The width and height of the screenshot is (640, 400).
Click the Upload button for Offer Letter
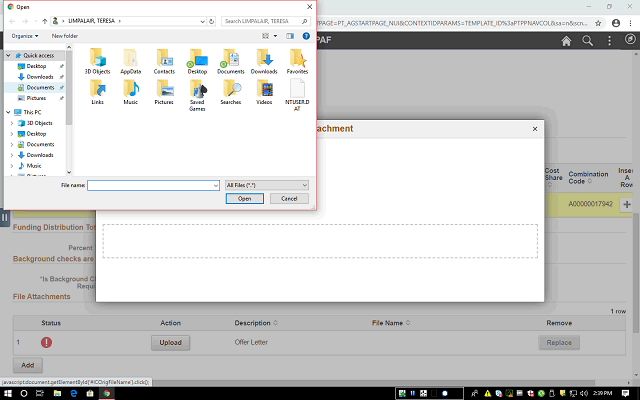[171, 343]
